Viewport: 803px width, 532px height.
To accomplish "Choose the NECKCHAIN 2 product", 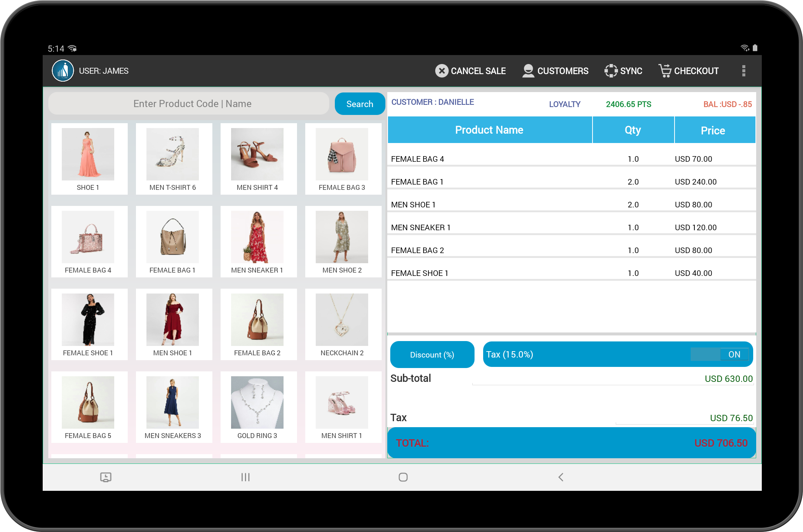I will 343,324.
